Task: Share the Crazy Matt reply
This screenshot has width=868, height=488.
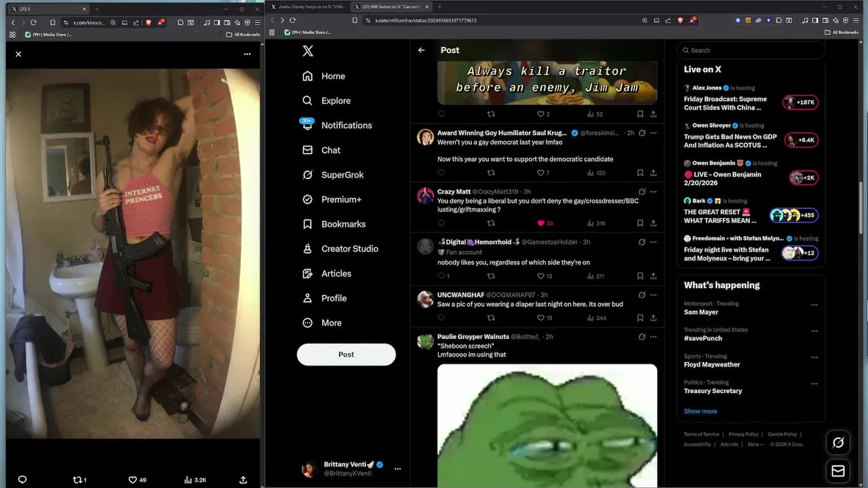Action: tap(654, 223)
